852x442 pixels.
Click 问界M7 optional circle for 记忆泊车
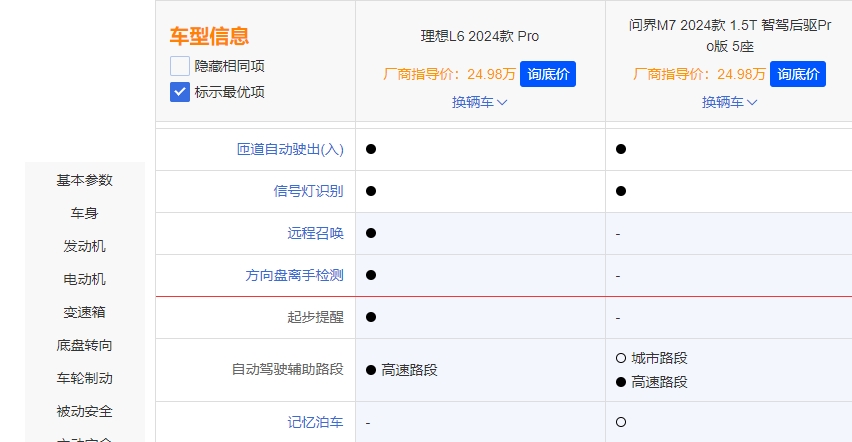click(x=621, y=422)
